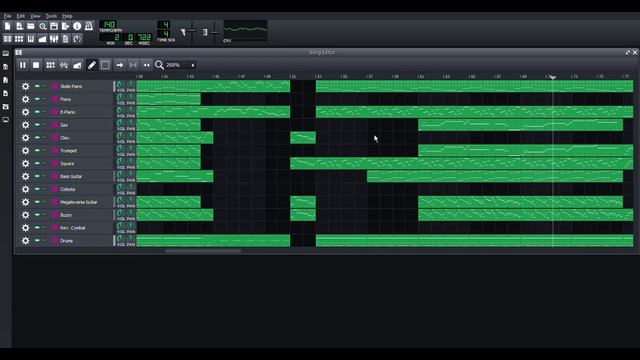The width and height of the screenshot is (640, 360).
Task: Add a beat/bassline track
Action: point(50,65)
